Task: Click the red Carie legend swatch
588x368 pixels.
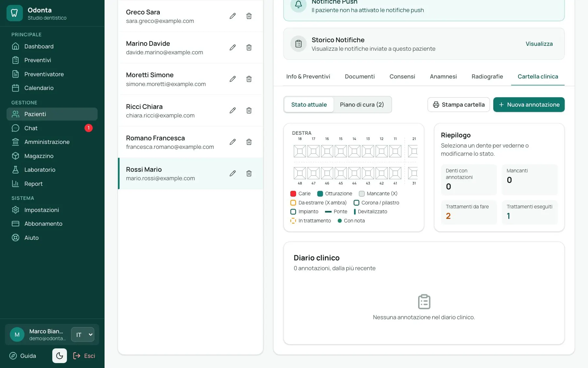Action: click(x=293, y=194)
